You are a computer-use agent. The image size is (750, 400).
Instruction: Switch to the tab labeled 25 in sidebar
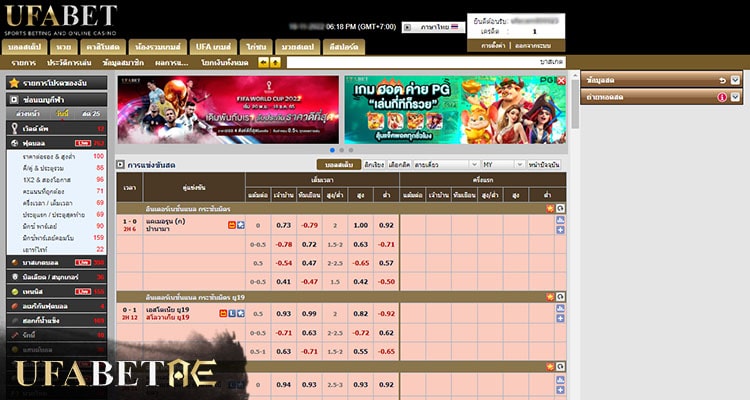tap(88, 114)
